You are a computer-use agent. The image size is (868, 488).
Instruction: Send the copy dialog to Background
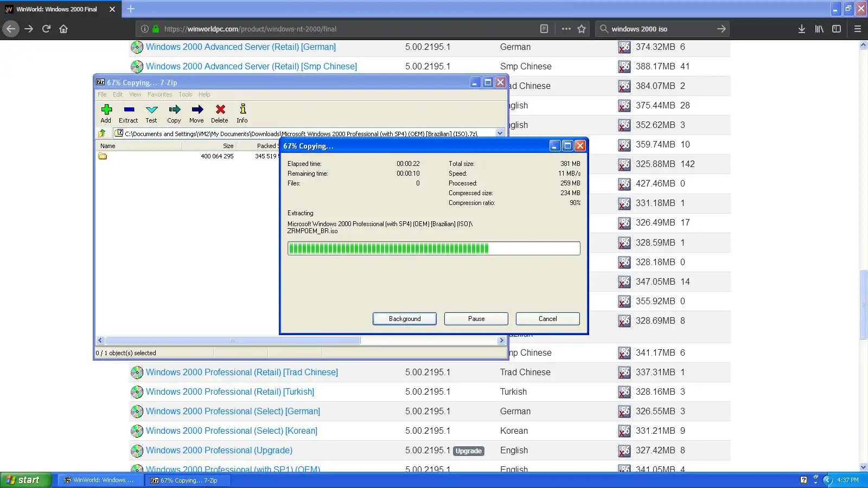point(405,319)
